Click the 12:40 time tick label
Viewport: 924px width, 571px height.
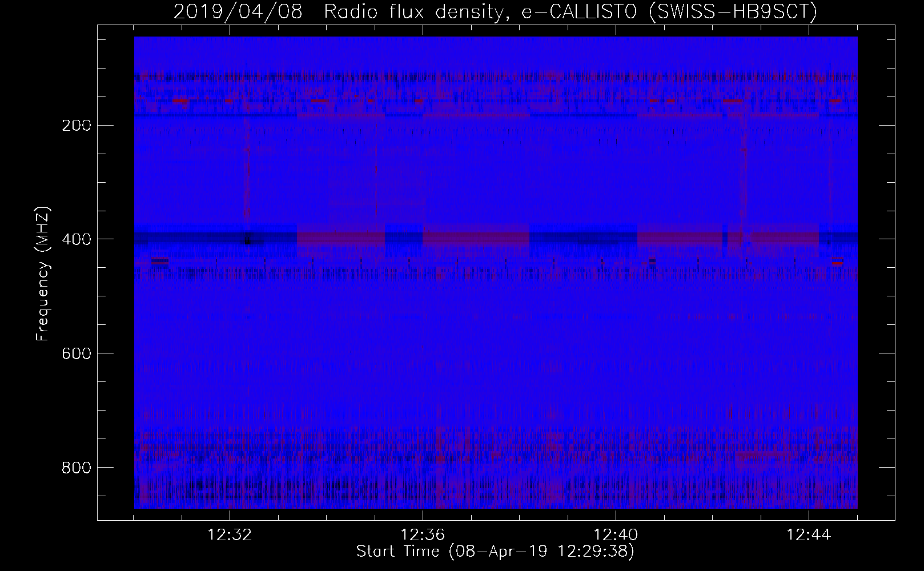coord(616,535)
